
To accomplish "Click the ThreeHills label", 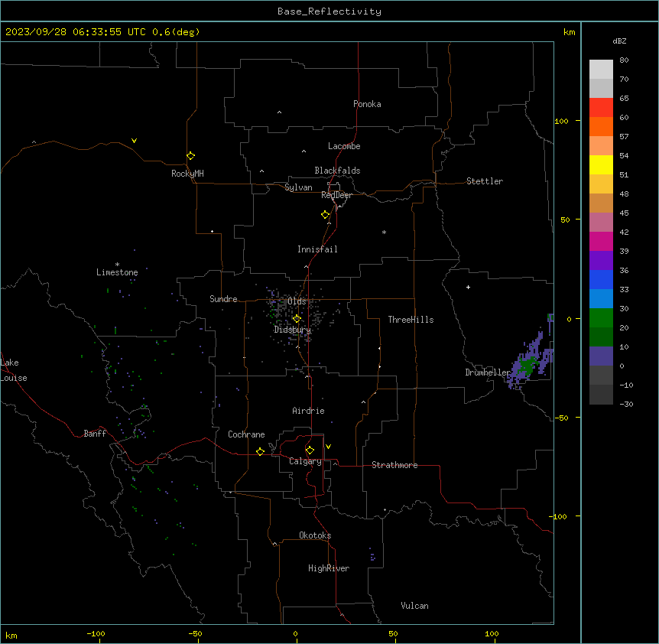I will pos(411,320).
